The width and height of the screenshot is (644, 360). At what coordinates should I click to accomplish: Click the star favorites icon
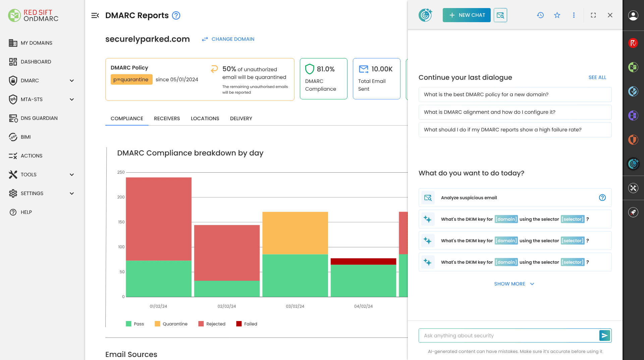point(557,15)
